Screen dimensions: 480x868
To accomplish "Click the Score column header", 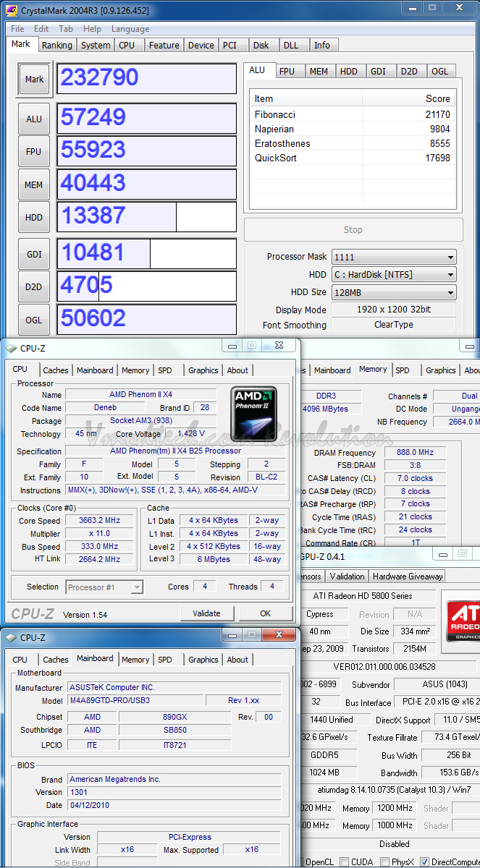I will click(x=408, y=98).
